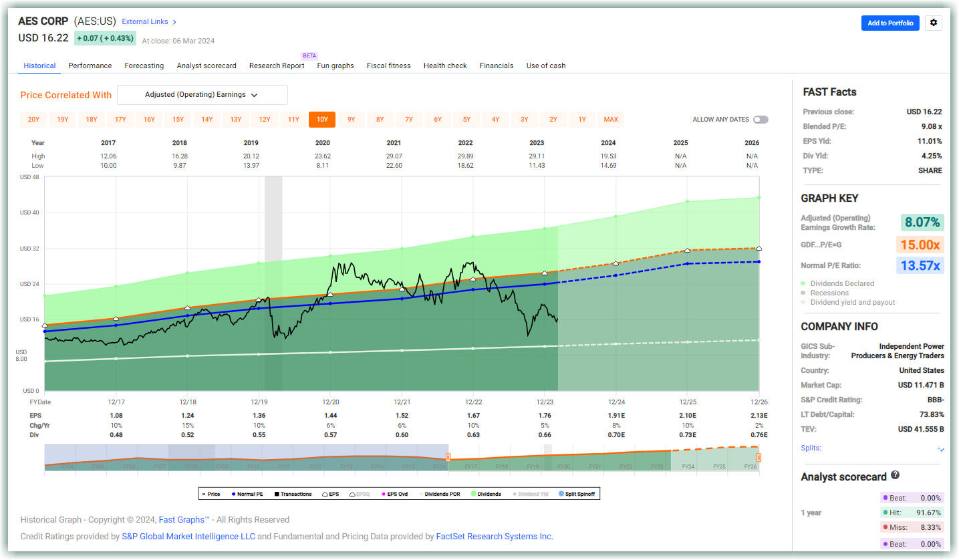Open the FactSet Research Systems Inc. link

coord(495,536)
